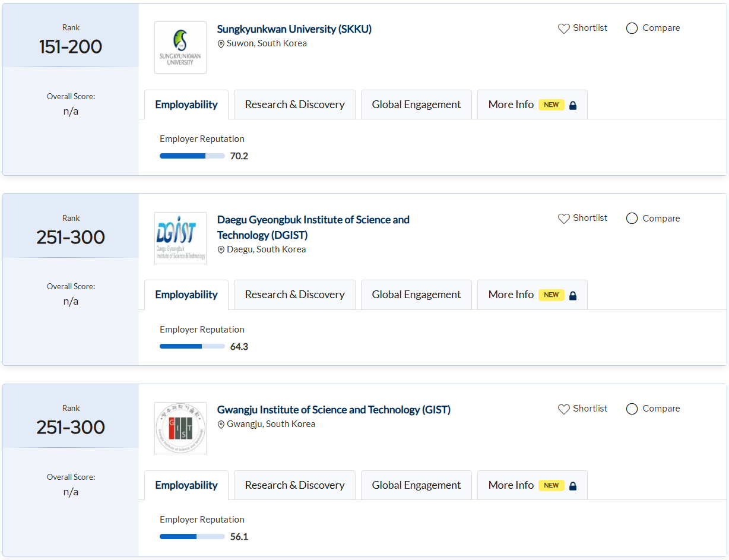Viewport: 729px width, 560px height.
Task: Open Global Engagement tab for SKKU
Action: (x=416, y=105)
